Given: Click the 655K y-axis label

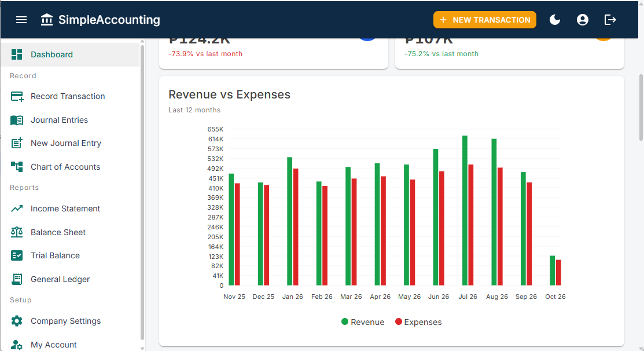Looking at the screenshot, I should [x=216, y=129].
